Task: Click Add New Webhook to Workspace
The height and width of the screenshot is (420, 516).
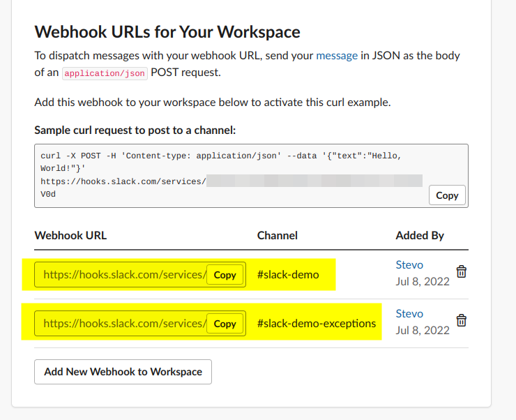Action: click(123, 372)
